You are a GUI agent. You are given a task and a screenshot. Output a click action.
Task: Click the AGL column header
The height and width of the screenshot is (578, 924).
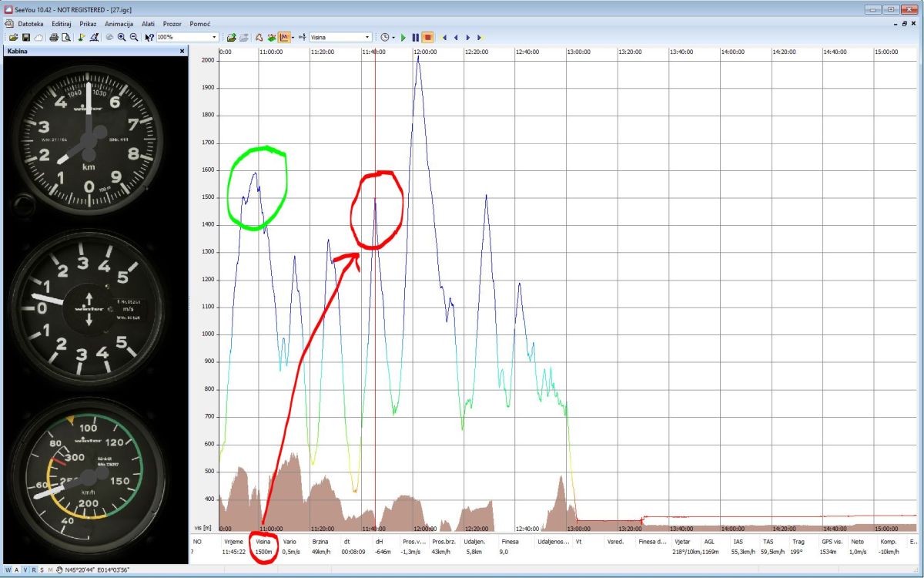(709, 542)
